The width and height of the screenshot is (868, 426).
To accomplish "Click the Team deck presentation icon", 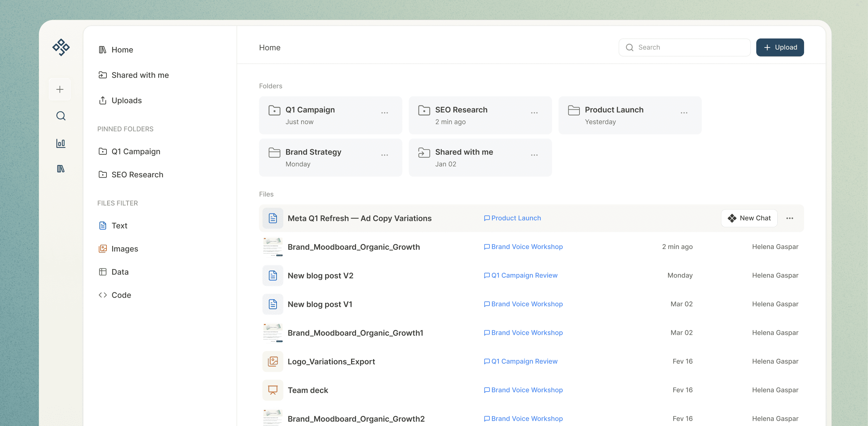I will point(273,390).
